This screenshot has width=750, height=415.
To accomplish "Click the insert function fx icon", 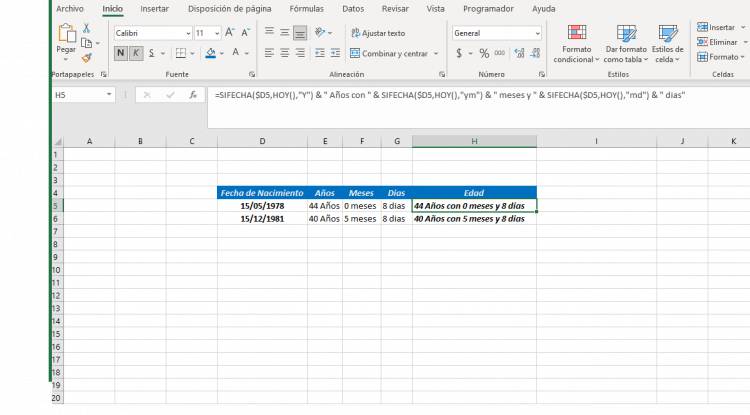I will click(x=193, y=95).
